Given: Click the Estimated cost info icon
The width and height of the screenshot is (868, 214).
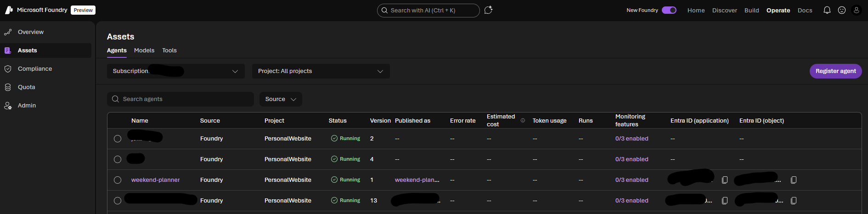Looking at the screenshot, I should (523, 120).
